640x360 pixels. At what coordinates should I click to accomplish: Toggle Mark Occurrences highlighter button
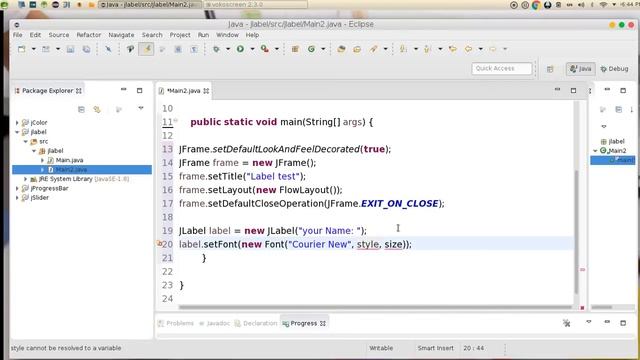(147, 49)
